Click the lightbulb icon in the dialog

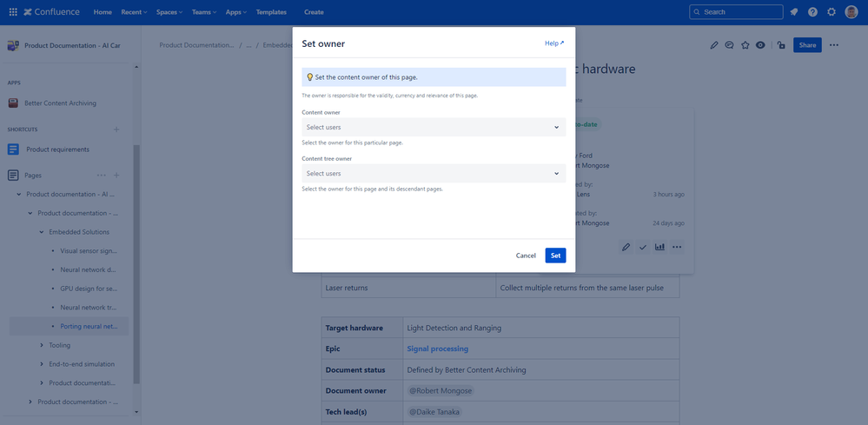(309, 77)
